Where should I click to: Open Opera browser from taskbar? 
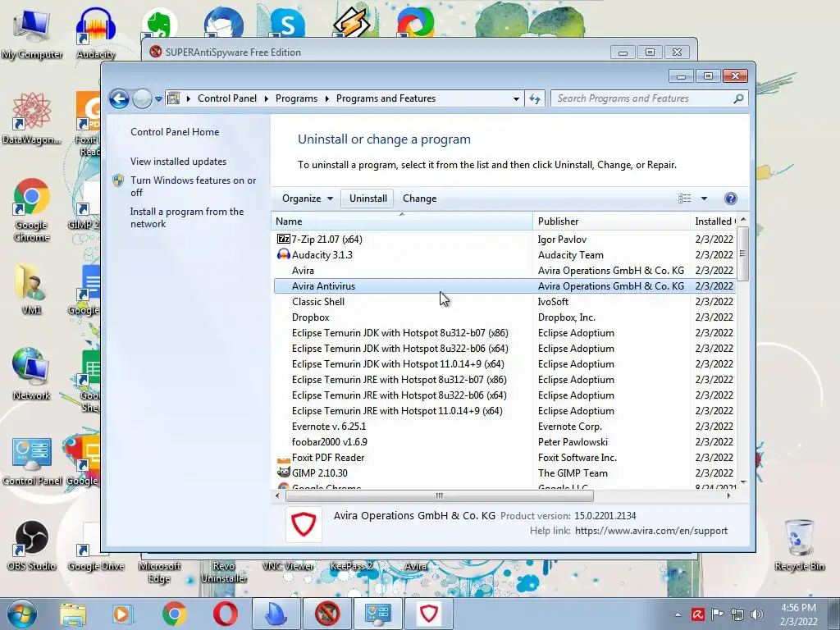point(226,614)
